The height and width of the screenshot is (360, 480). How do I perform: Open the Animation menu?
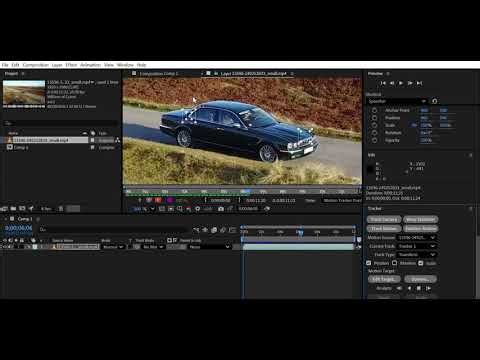click(x=90, y=65)
